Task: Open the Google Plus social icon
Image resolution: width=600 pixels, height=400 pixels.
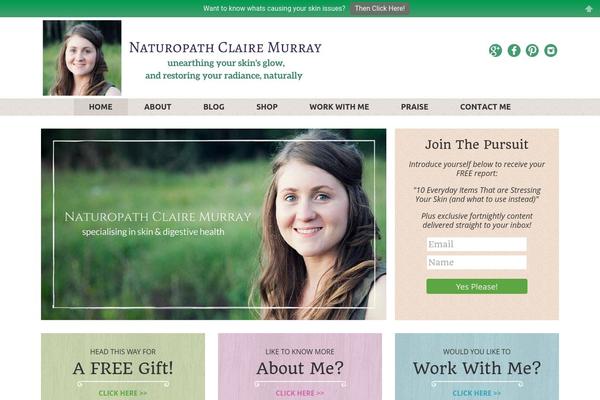Action: click(495, 51)
